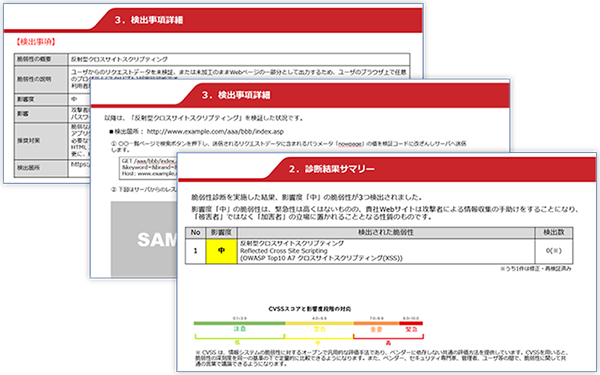Viewport: 600px width, 375px height.
Task: Click 'Reflected Cross Site Scripting' text in table
Action: click(284, 251)
